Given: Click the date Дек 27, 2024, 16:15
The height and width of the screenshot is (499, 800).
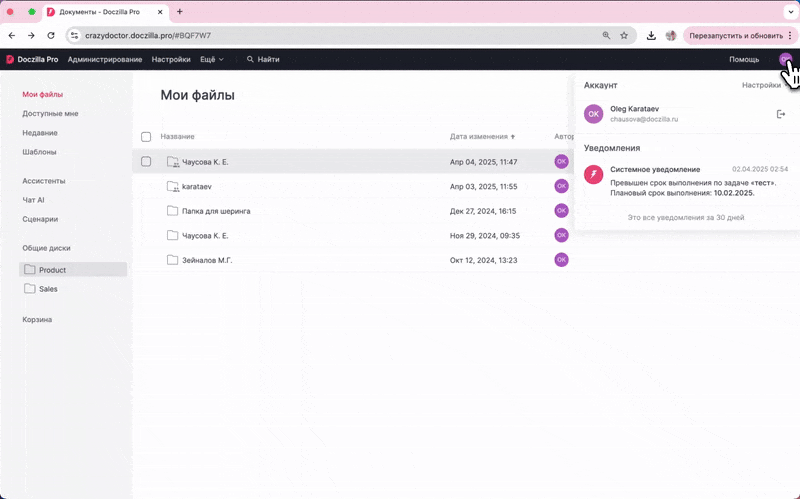Looking at the screenshot, I should pyautogui.click(x=483, y=211).
